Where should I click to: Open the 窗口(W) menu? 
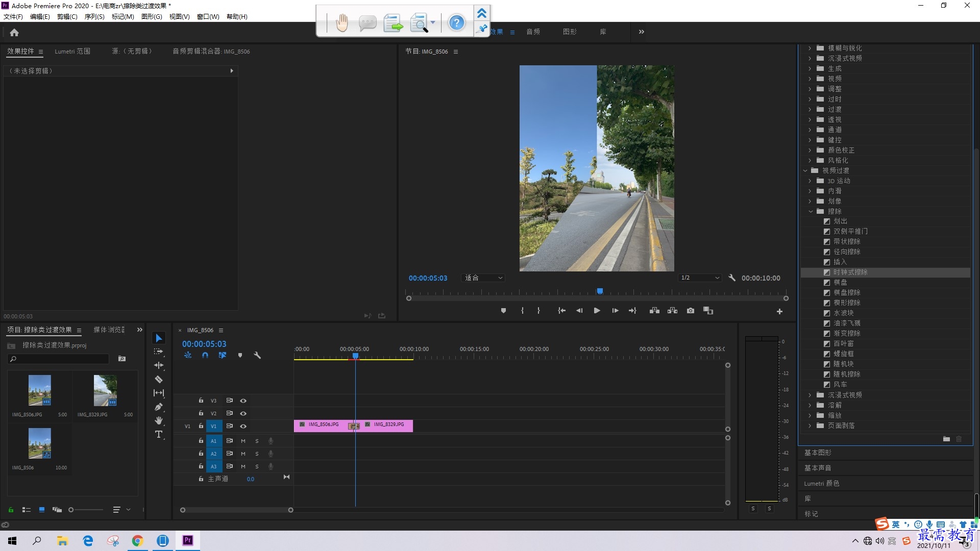pos(208,17)
